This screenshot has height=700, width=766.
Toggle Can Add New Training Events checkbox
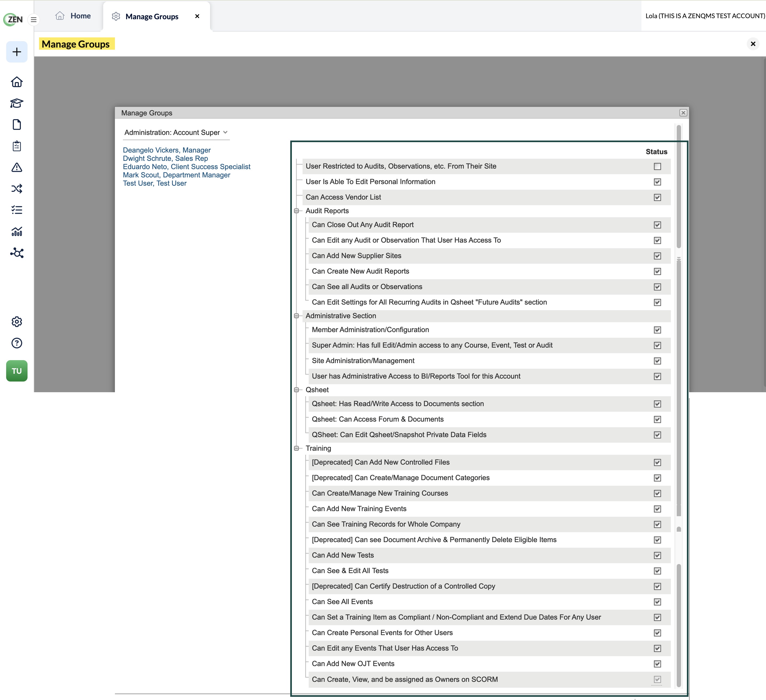click(x=657, y=509)
